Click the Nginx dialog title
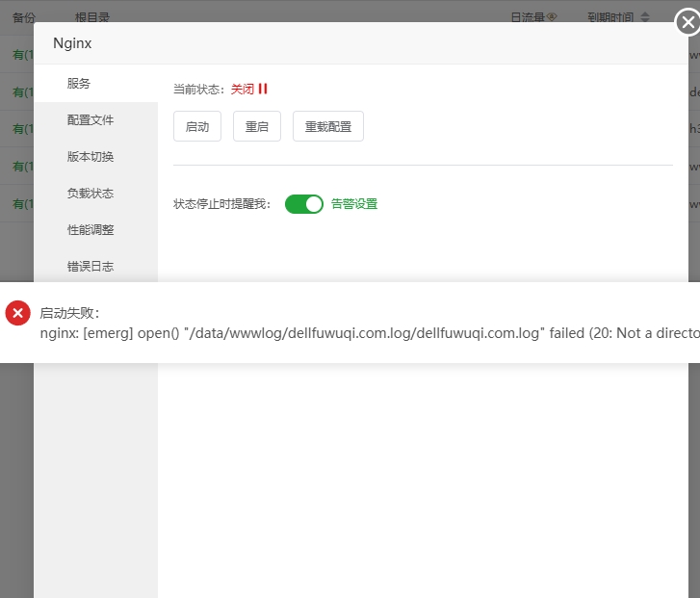This screenshot has width=700, height=598. (x=72, y=43)
